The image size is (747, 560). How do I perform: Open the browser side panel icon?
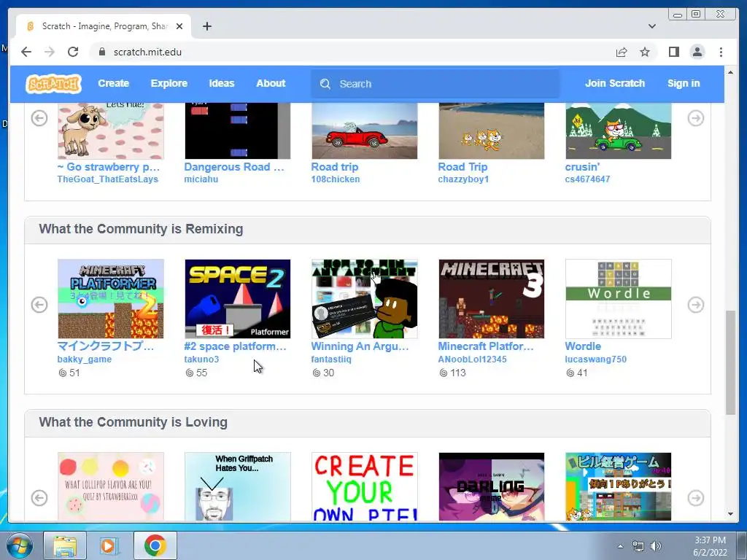pyautogui.click(x=673, y=52)
